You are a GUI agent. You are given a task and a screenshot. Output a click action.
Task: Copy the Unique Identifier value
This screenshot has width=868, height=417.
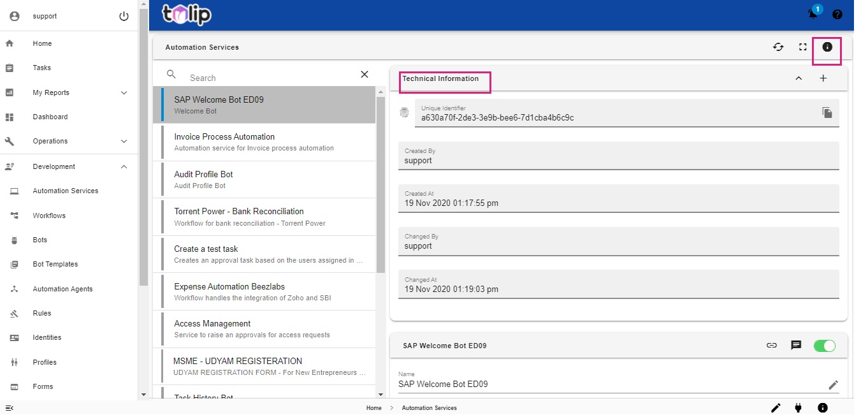pos(827,113)
